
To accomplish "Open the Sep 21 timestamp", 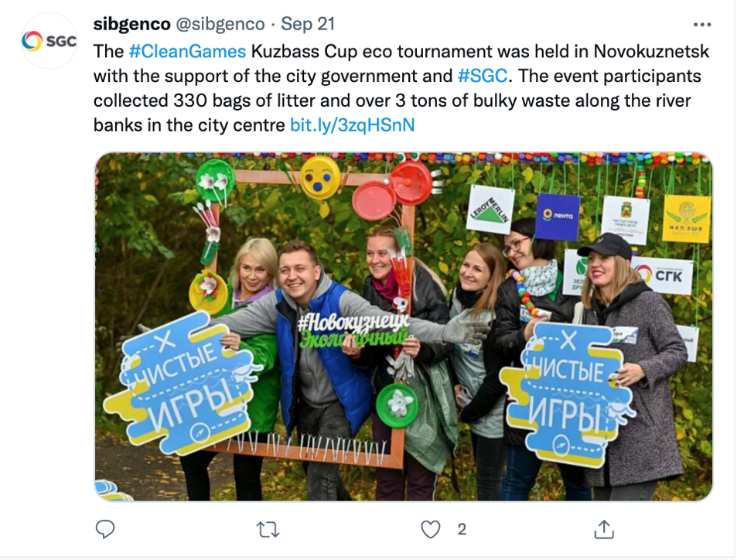I will point(308,24).
